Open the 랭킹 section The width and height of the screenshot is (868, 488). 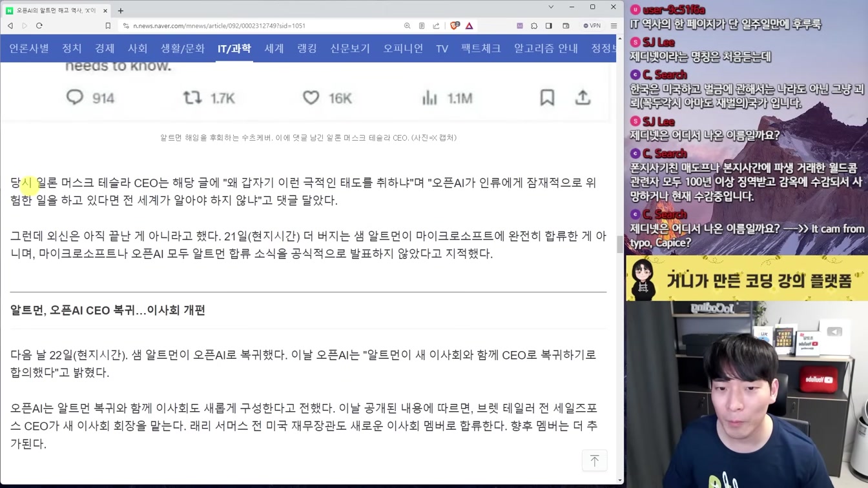point(307,48)
